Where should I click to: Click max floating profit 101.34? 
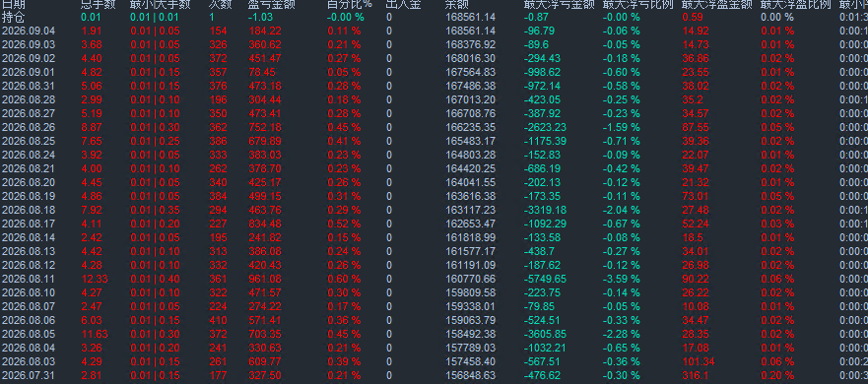pos(699,362)
